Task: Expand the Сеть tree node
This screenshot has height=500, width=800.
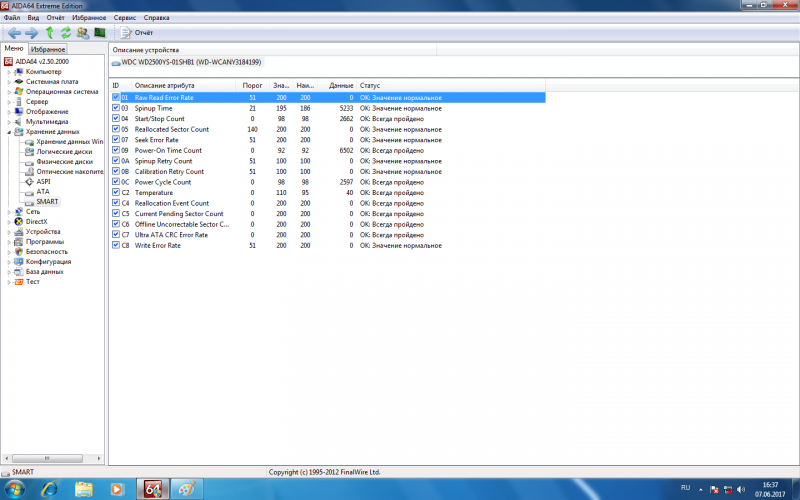Action: [10, 212]
